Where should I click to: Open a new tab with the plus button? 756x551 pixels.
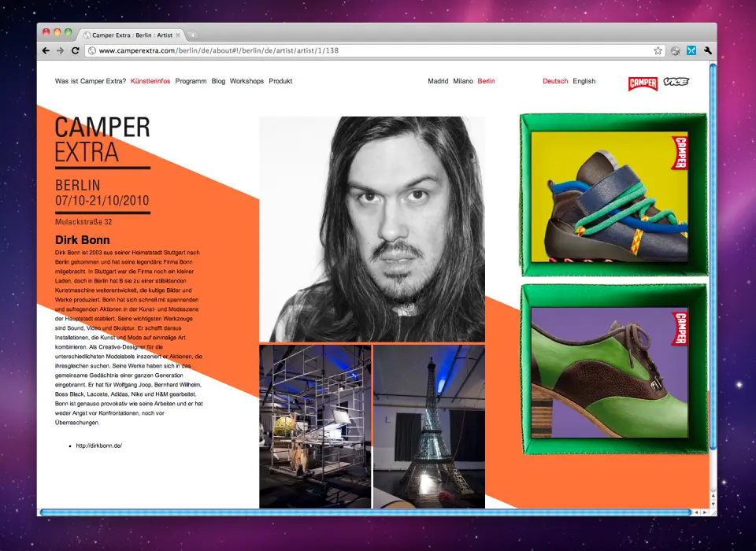[193, 35]
